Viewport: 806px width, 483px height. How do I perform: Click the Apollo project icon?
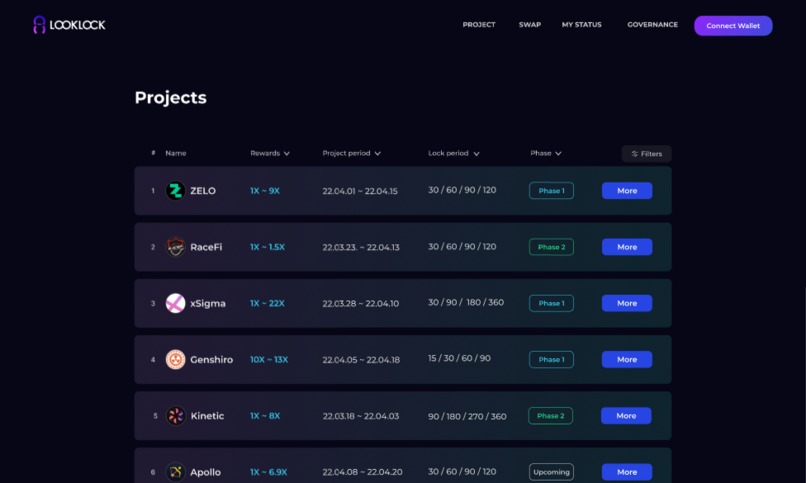pyautogui.click(x=175, y=472)
